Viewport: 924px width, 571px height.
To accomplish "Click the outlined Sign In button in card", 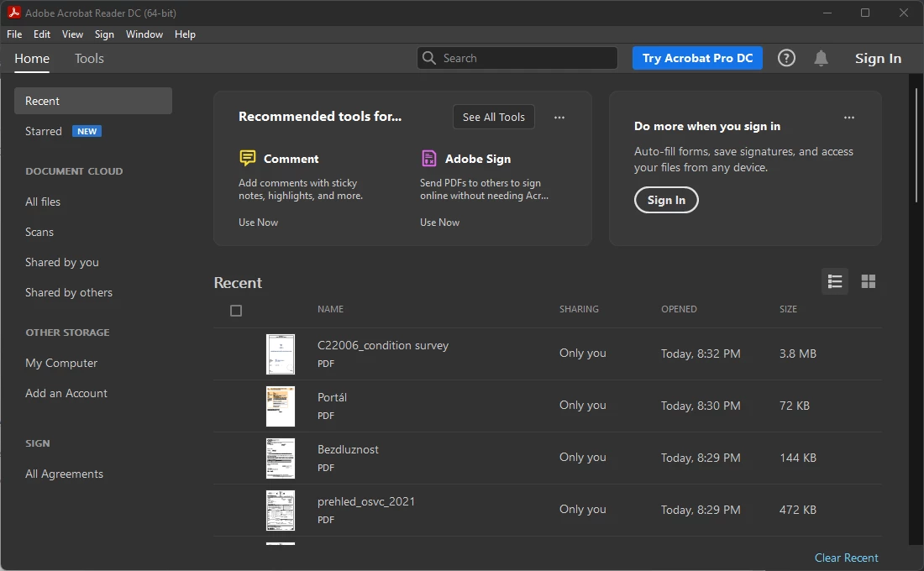I will [666, 200].
